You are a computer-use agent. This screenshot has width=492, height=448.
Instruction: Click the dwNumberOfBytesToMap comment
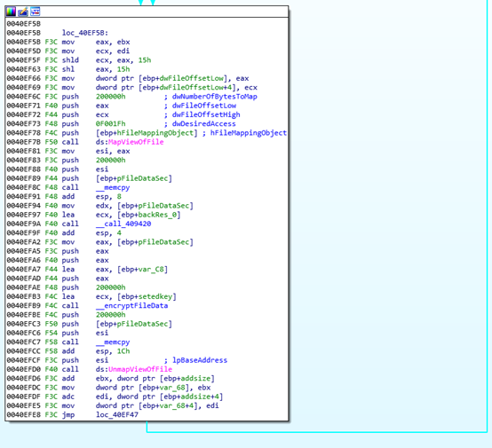pos(215,97)
